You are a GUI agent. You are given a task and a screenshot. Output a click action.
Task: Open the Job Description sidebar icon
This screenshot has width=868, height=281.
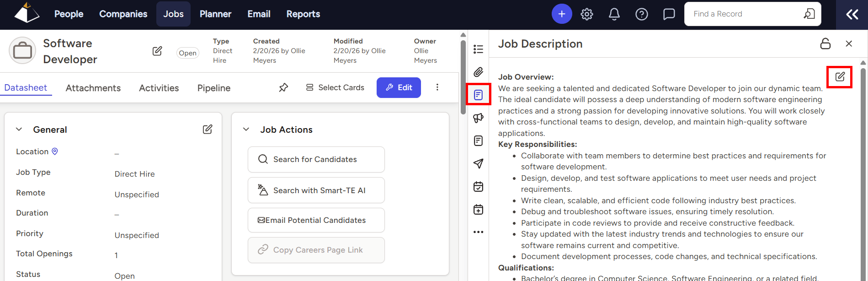coord(479,95)
